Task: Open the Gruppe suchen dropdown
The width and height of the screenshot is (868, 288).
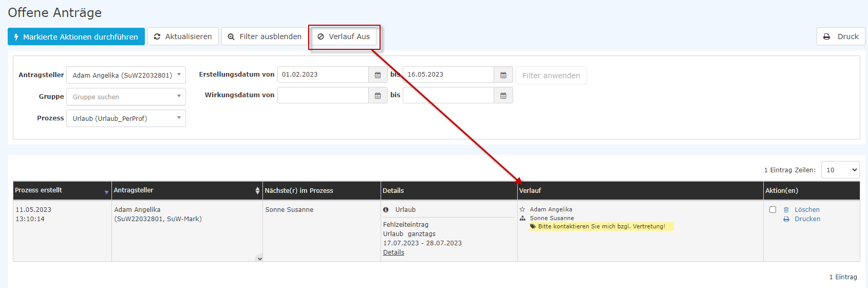Action: (126, 97)
